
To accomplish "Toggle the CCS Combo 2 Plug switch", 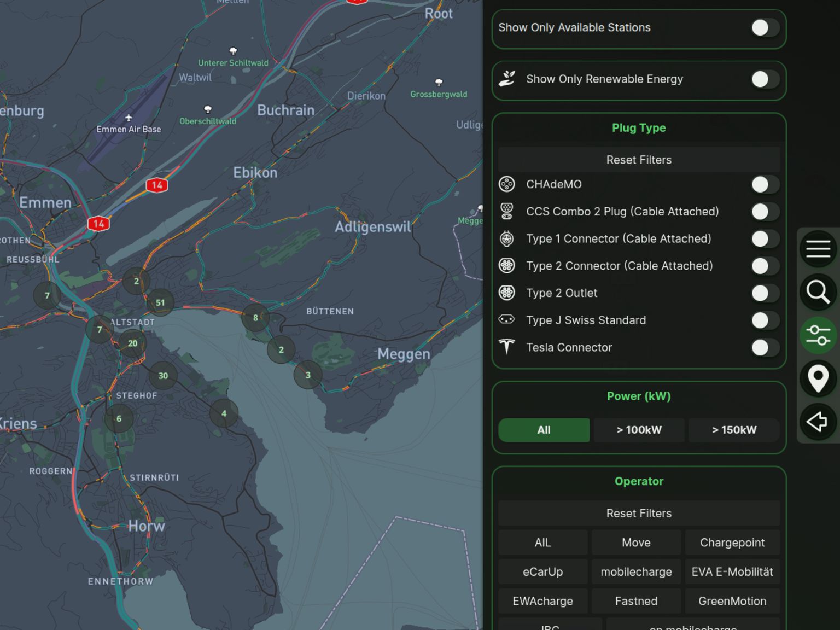I will click(x=765, y=212).
